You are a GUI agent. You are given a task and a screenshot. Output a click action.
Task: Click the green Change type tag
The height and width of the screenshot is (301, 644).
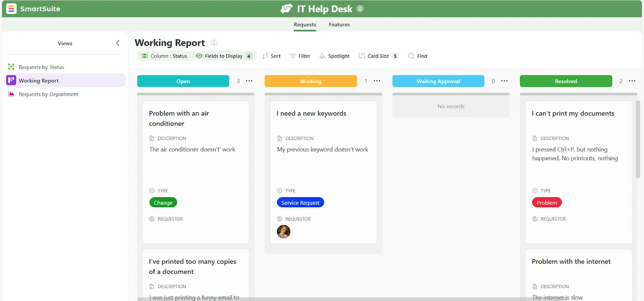click(163, 203)
